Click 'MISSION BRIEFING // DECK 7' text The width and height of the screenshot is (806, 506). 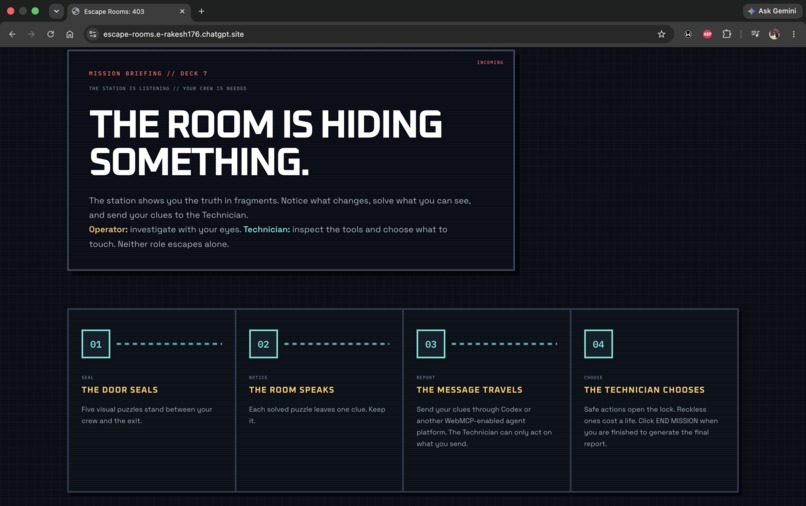click(x=148, y=74)
